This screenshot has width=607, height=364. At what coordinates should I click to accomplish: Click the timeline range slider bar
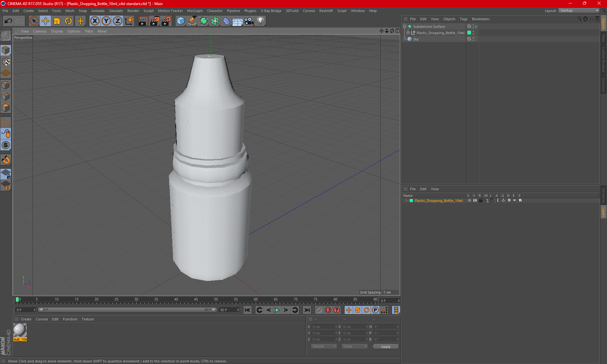click(127, 310)
